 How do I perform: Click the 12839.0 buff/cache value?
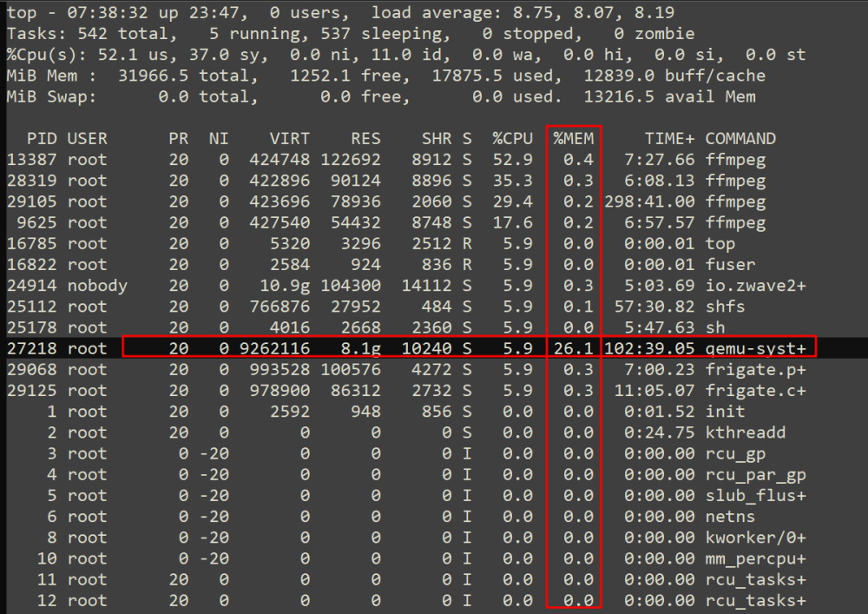[x=619, y=76]
